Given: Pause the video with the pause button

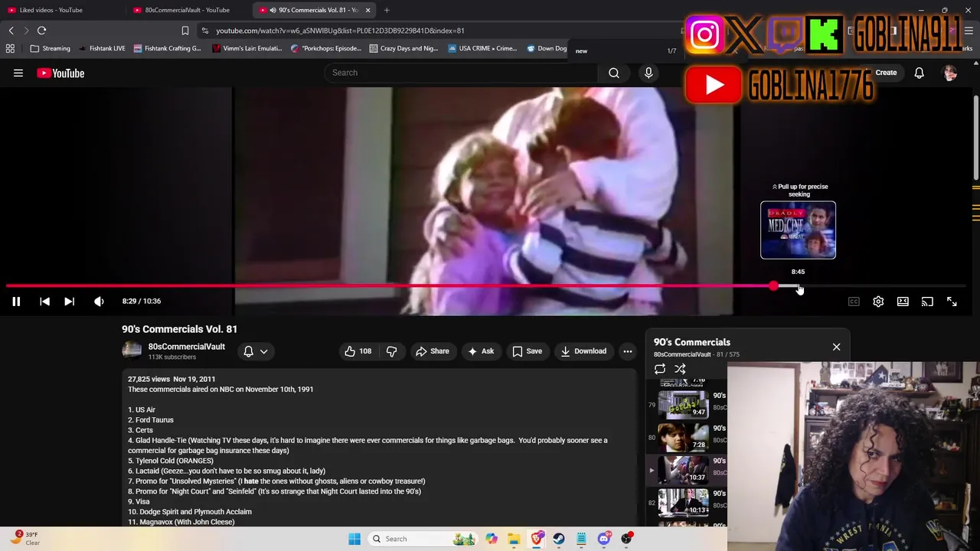Looking at the screenshot, I should click(x=16, y=302).
